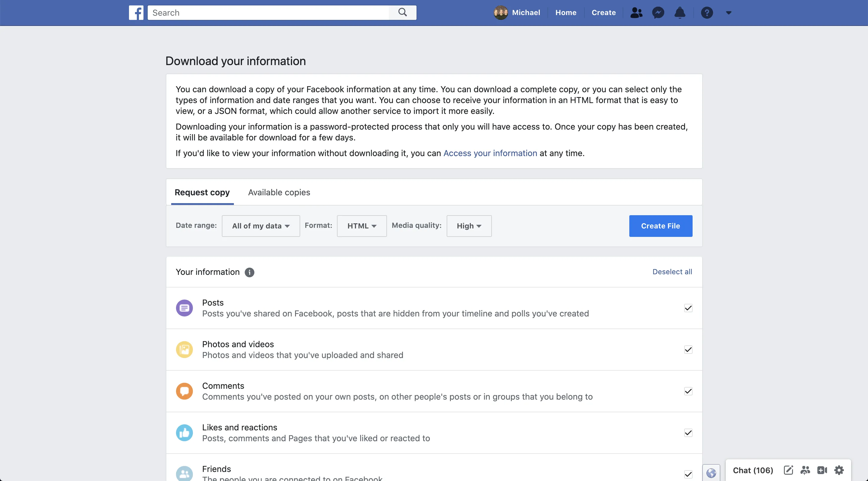The height and width of the screenshot is (481, 868).
Task: Click the new message compose icon in chat
Action: pyautogui.click(x=788, y=470)
